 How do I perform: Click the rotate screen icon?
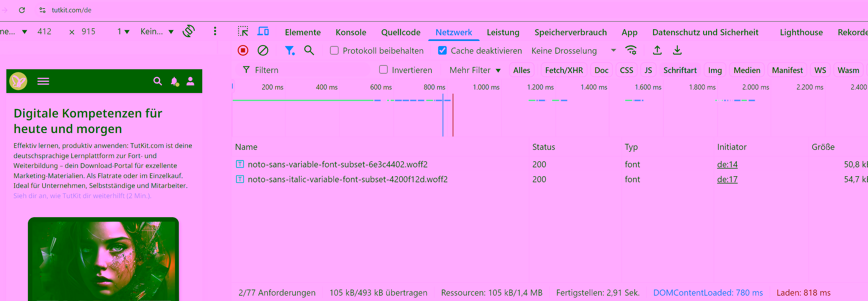tap(189, 31)
